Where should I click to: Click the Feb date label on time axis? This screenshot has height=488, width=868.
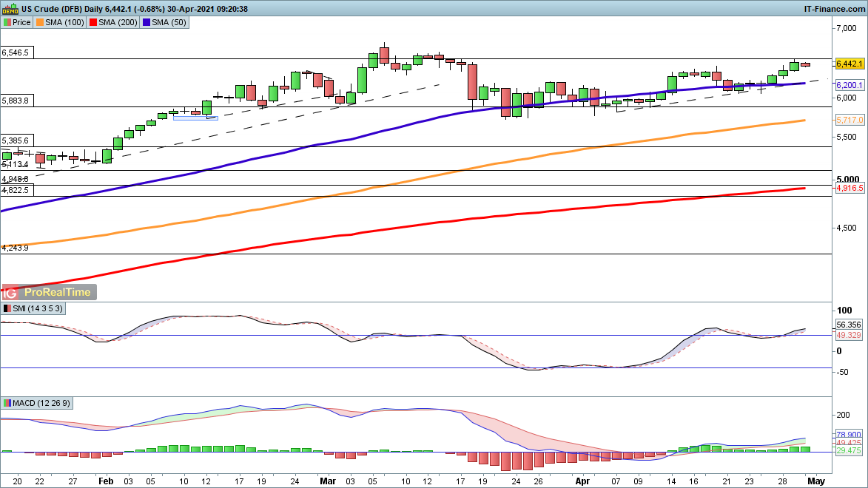tap(106, 481)
